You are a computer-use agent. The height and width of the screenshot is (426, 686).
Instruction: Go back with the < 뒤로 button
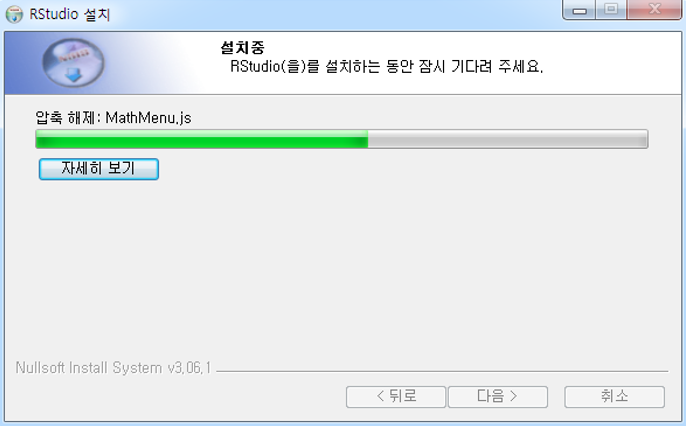[x=396, y=397]
